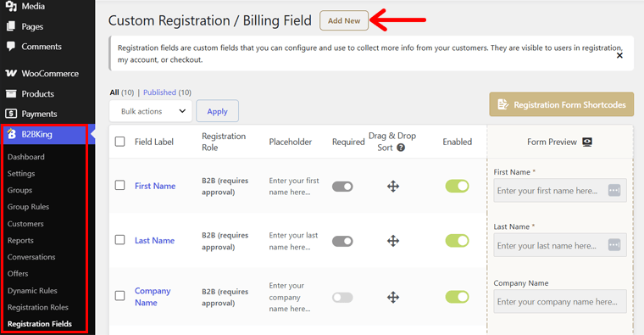Image resolution: width=644 pixels, height=335 pixels.
Task: Open Group Rules in B2BKing submenu
Action: pyautogui.click(x=28, y=207)
